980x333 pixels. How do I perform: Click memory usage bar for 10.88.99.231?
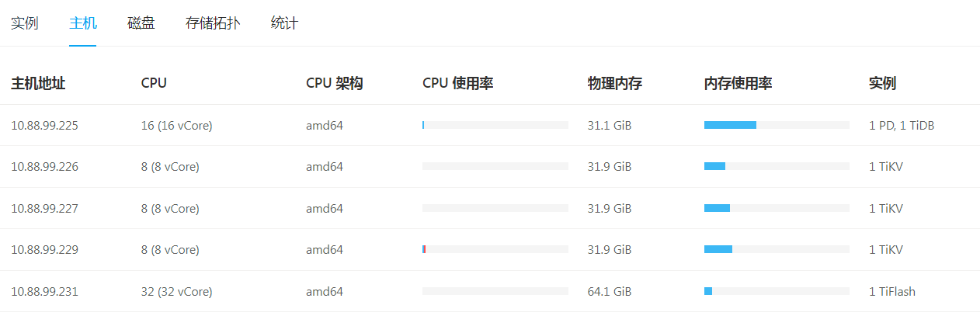(777, 291)
